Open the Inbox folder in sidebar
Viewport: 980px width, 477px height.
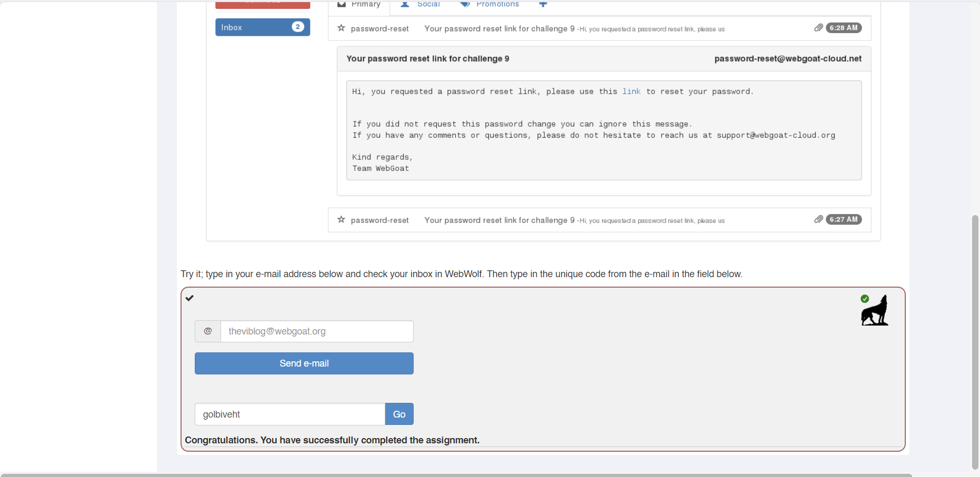(x=253, y=27)
